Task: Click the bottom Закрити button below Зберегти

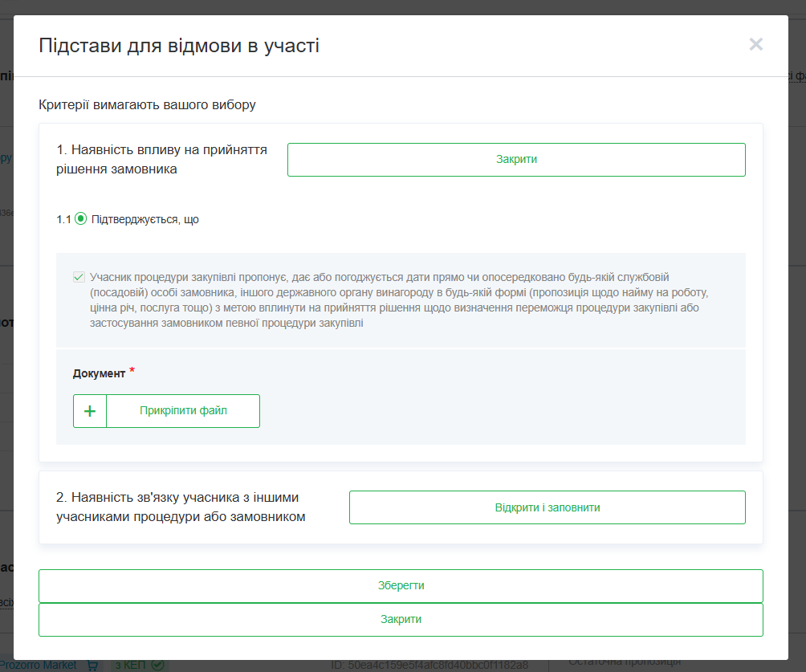Action: 401,620
